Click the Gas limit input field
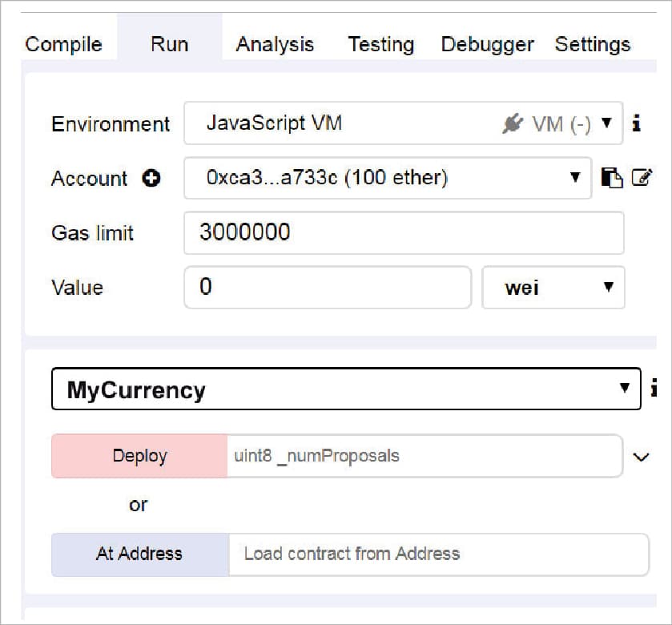The image size is (672, 625). point(403,233)
